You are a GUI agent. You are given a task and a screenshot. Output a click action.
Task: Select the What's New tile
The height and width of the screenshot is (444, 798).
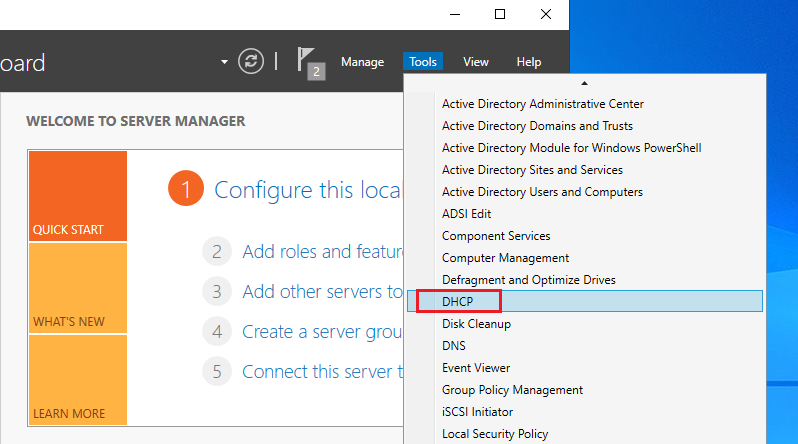pos(78,288)
